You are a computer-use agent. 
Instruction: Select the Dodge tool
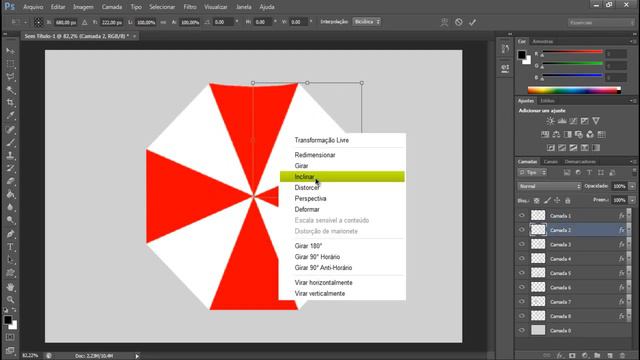point(10,220)
